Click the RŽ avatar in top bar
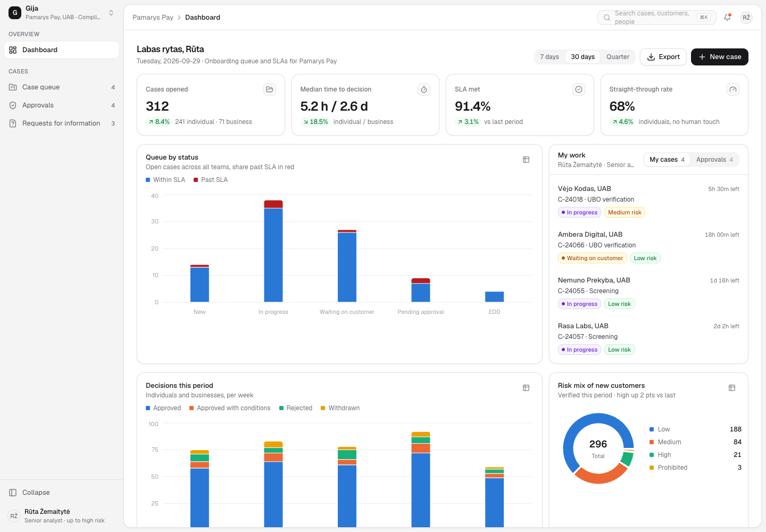 746,18
